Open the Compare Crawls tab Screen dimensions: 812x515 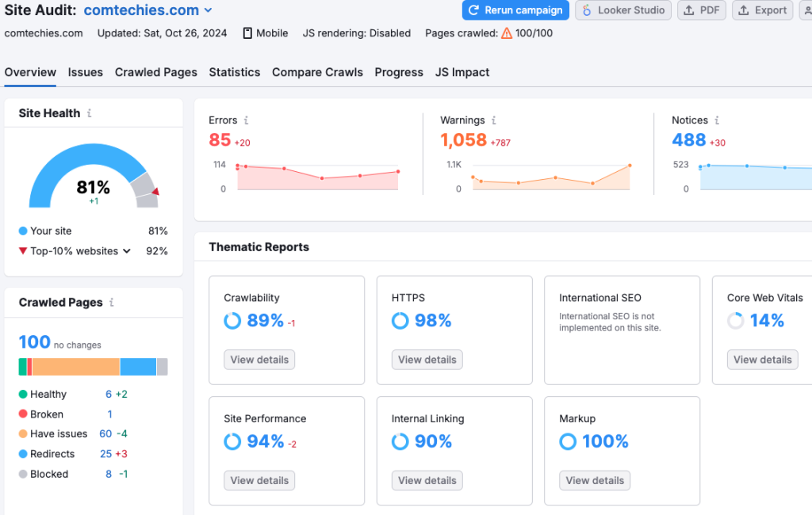click(317, 72)
